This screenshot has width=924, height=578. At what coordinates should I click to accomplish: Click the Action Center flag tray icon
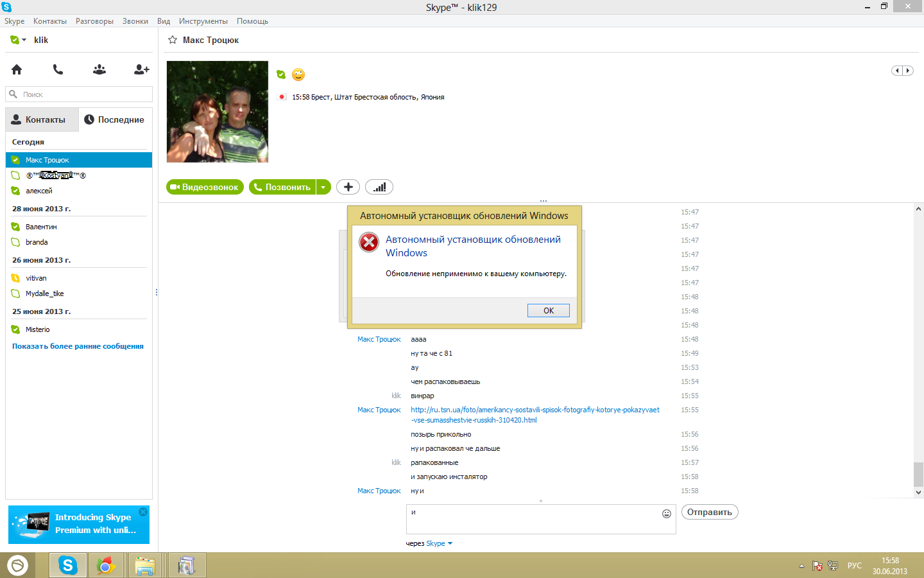[x=817, y=566]
